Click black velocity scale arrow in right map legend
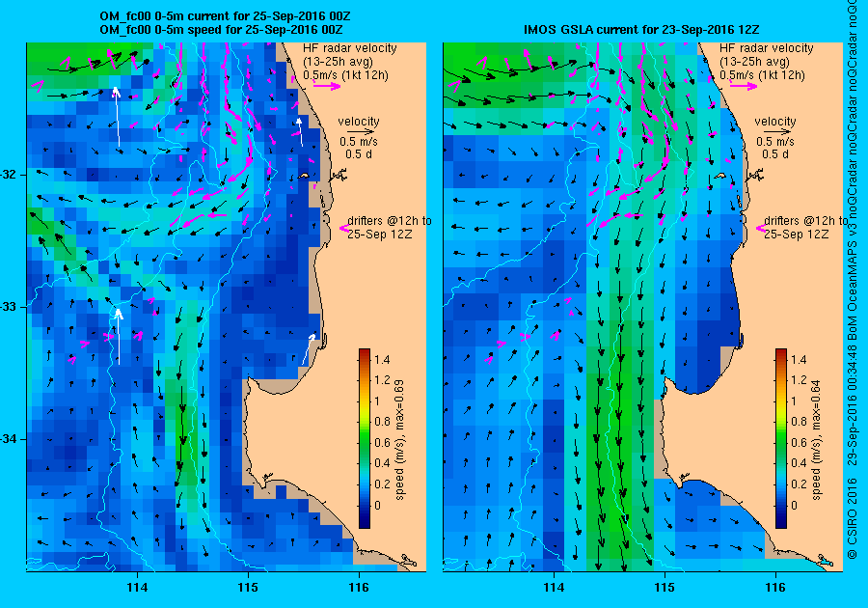Screen dimensions: 868x608 coord(775,132)
